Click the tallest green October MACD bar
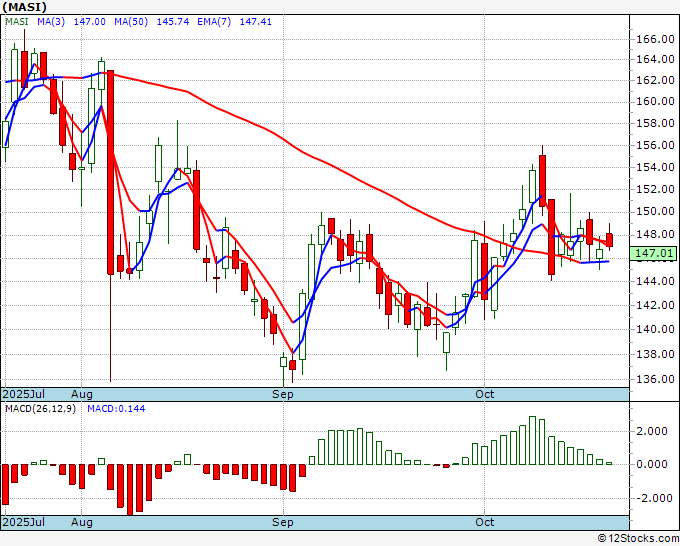The width and height of the screenshot is (680, 546). pos(533,440)
